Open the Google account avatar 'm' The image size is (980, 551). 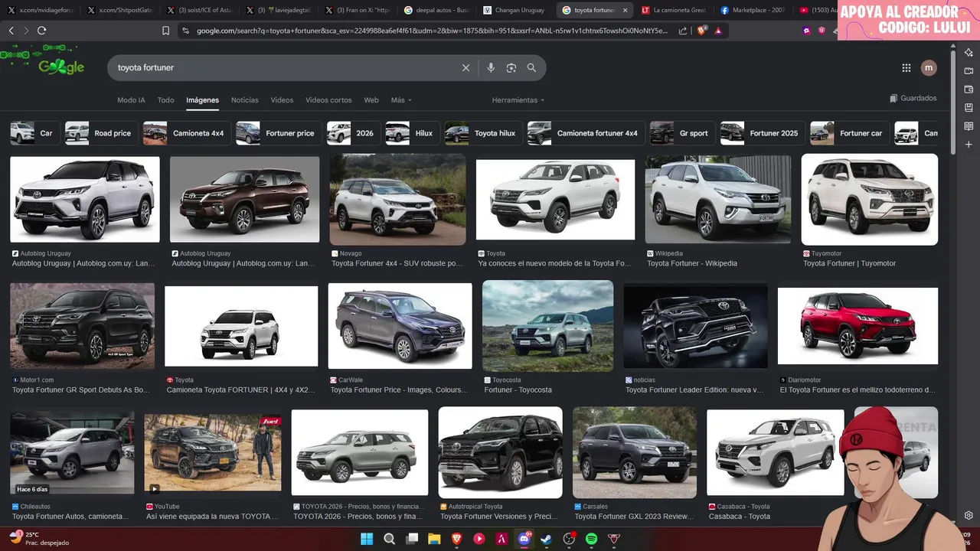click(929, 68)
